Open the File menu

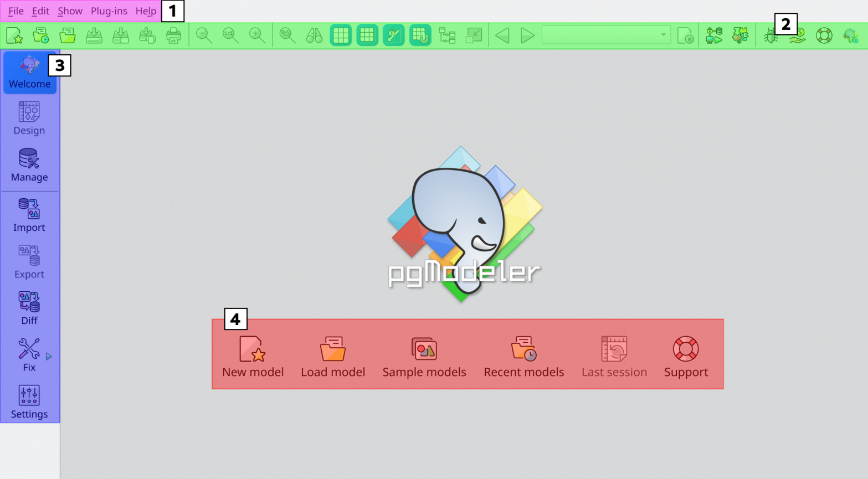point(16,11)
